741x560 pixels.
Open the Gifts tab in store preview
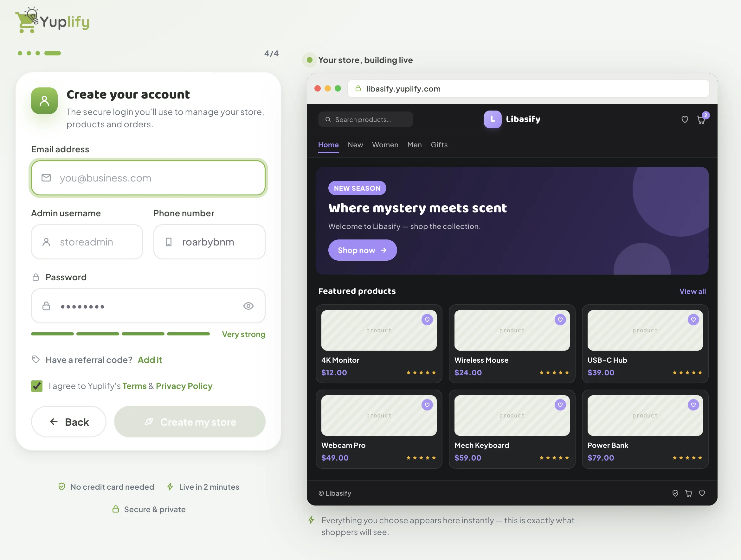coord(439,145)
